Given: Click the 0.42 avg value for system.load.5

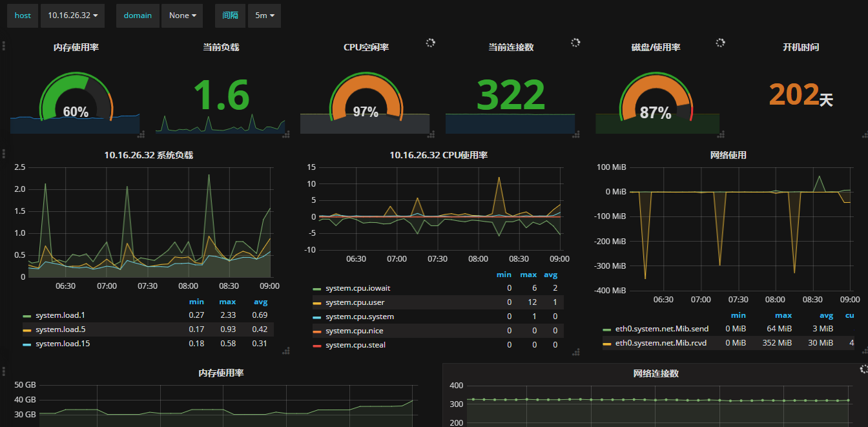Looking at the screenshot, I should 260,329.
